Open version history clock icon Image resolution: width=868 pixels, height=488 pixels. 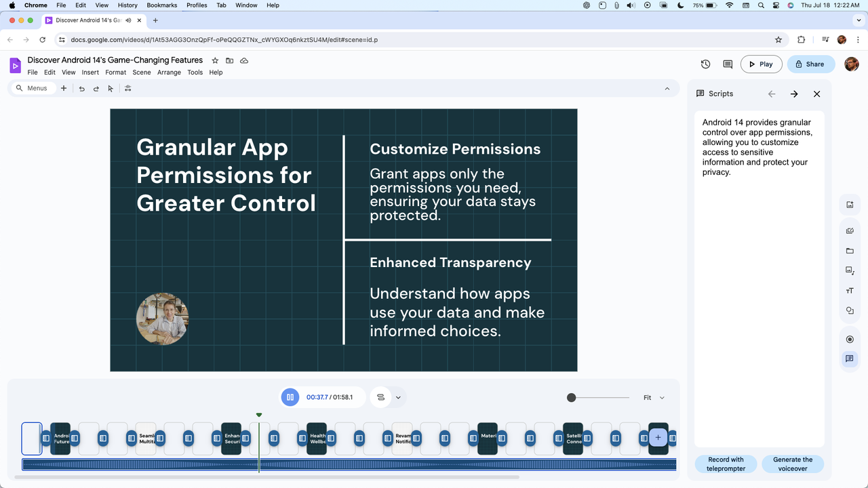[705, 64]
